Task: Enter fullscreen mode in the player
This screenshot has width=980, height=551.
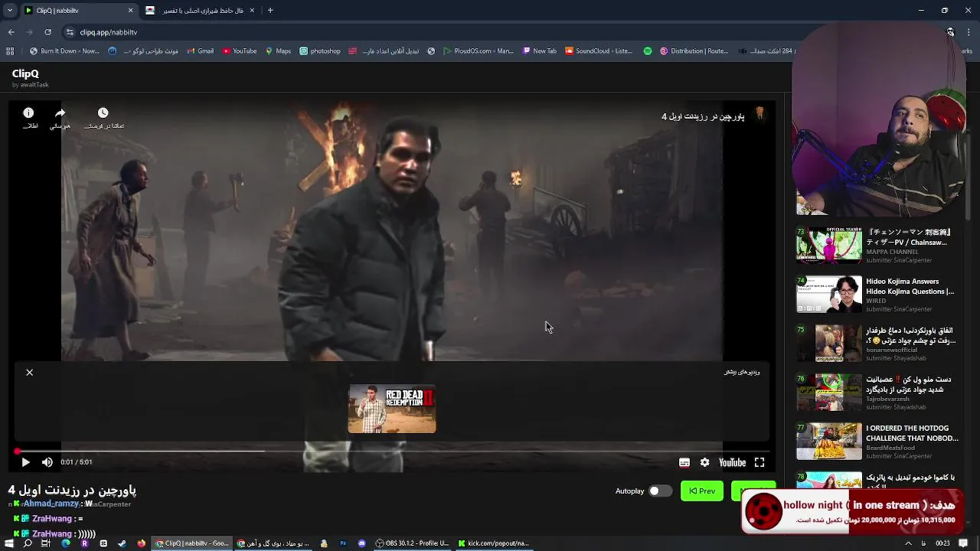Action: coord(759,462)
